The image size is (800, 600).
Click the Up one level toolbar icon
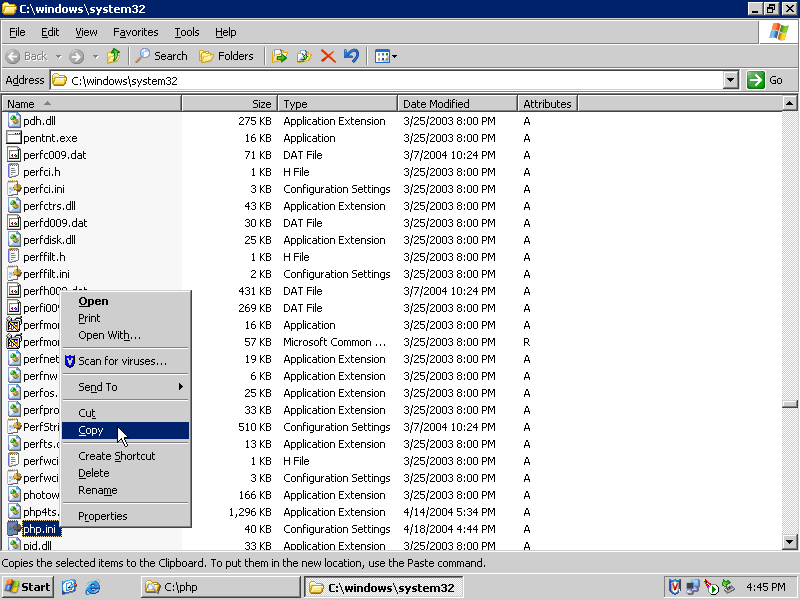coord(114,56)
